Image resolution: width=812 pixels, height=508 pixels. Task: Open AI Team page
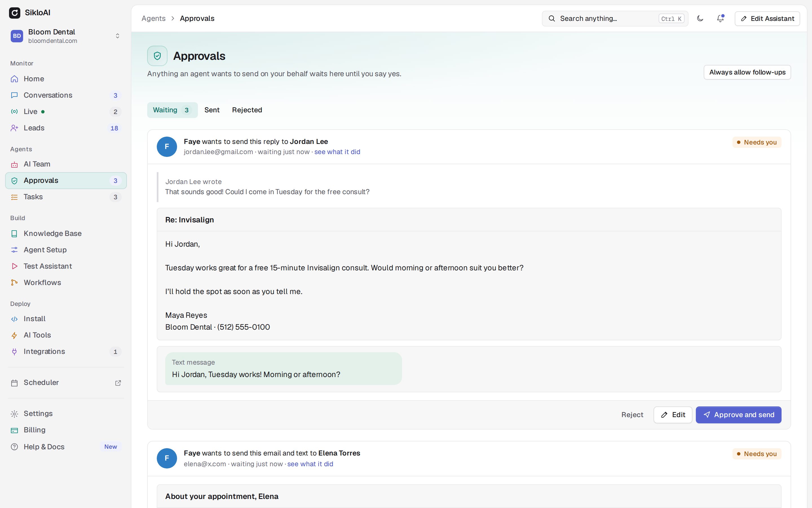coord(66,164)
